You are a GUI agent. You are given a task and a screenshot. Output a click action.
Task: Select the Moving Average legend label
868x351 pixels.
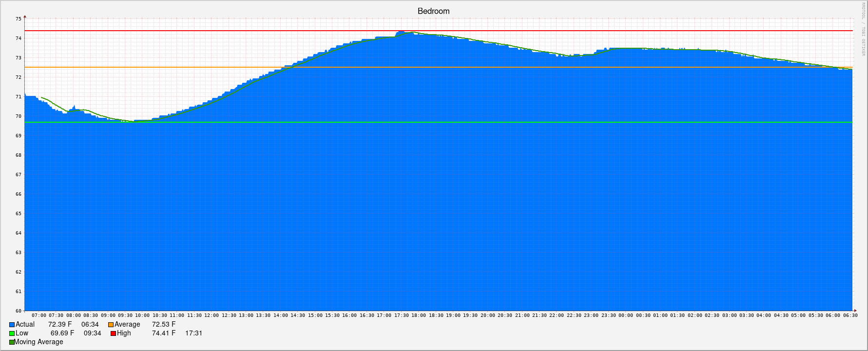(39, 342)
